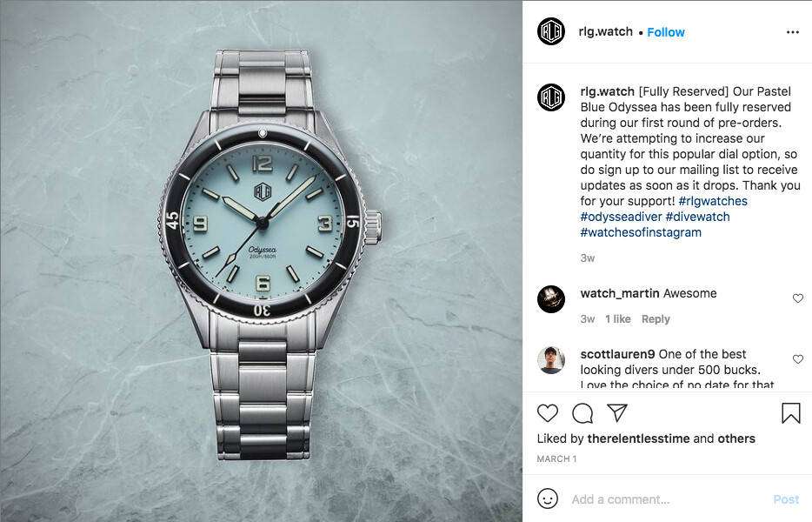Image resolution: width=812 pixels, height=522 pixels.
Task: Like scottlauren9's comment with heart
Action: 798,359
